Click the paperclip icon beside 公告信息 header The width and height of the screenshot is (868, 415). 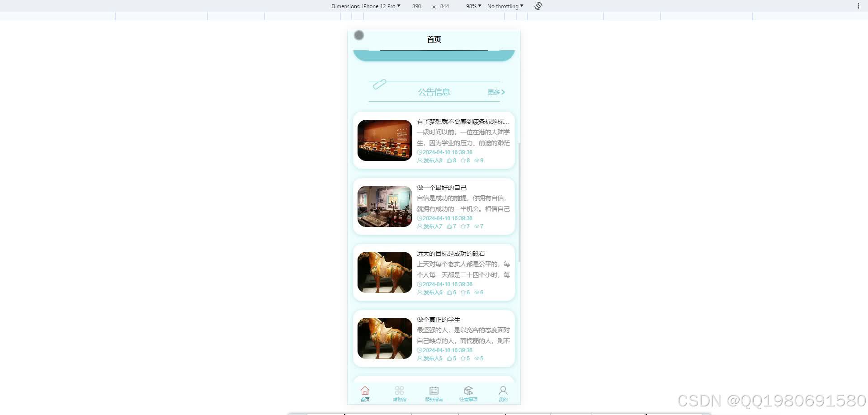click(x=379, y=84)
